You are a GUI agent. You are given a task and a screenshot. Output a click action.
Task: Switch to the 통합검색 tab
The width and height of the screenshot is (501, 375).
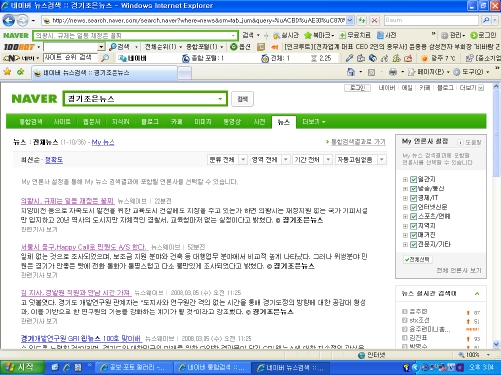[31, 122]
